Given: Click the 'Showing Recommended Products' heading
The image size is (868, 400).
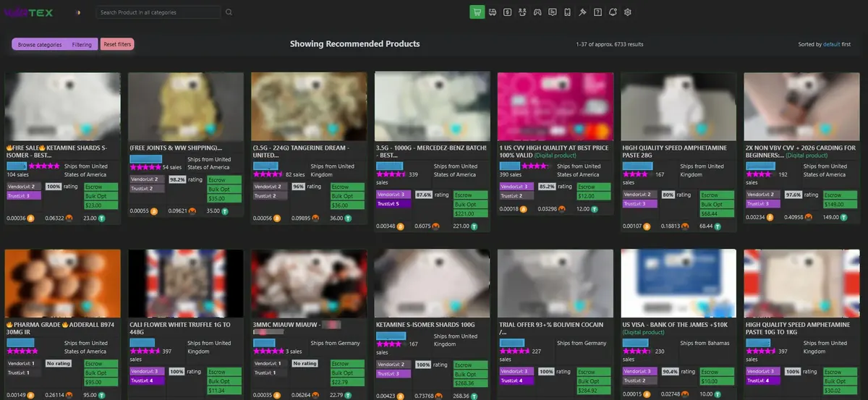Looking at the screenshot, I should coord(355,43).
